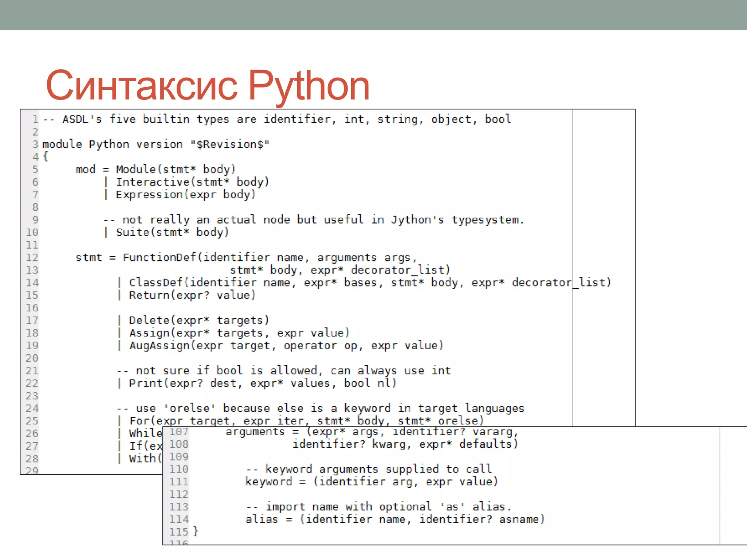747x560 pixels.
Task: Select the line '| Interactive(stmt* body)'
Action: (187, 182)
